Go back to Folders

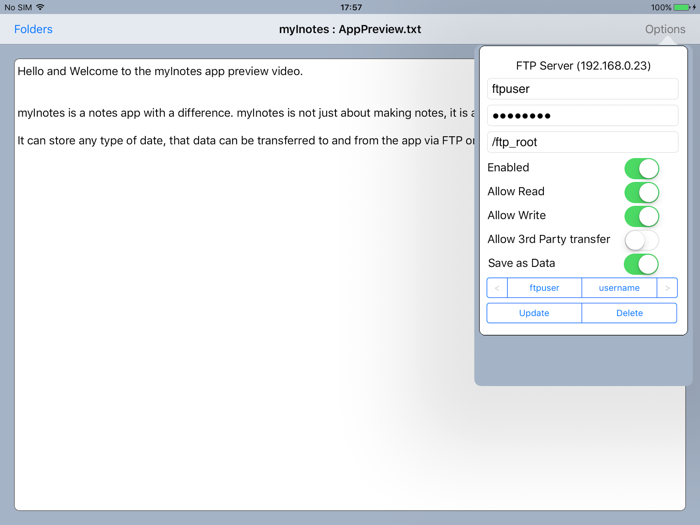[x=33, y=29]
